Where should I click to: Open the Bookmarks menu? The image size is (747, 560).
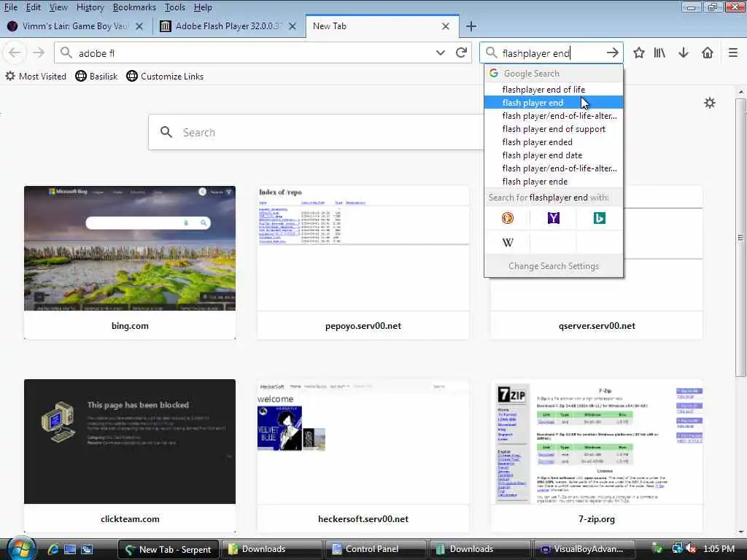pos(134,7)
